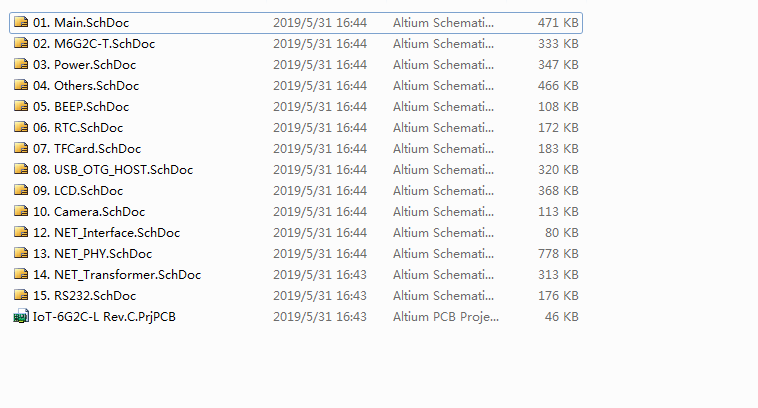The width and height of the screenshot is (758, 408).
Task: Click the modified date of 01. Main.SchDoc
Action: pyautogui.click(x=320, y=23)
